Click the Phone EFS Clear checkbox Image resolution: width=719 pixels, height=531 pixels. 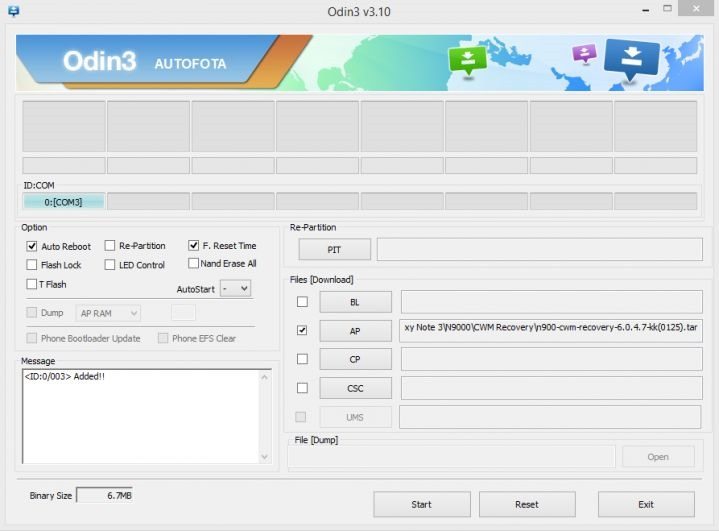pyautogui.click(x=163, y=338)
